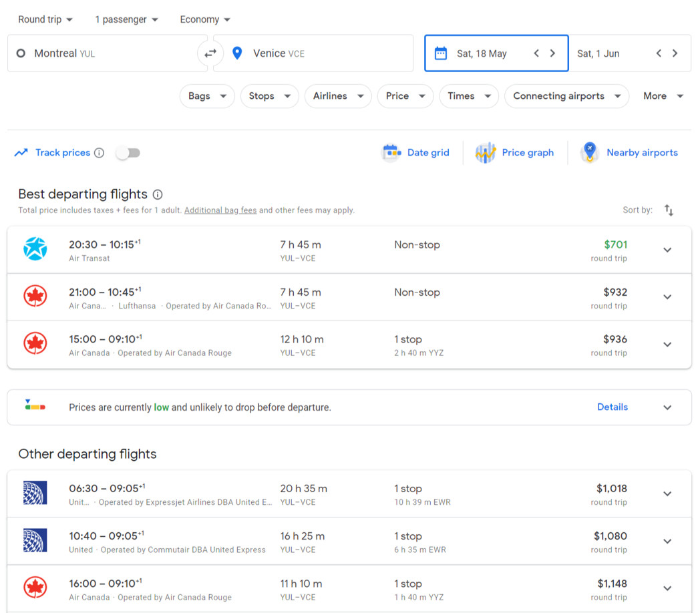The height and width of the screenshot is (613, 700).
Task: Click the Details link in price insights
Action: coord(612,407)
